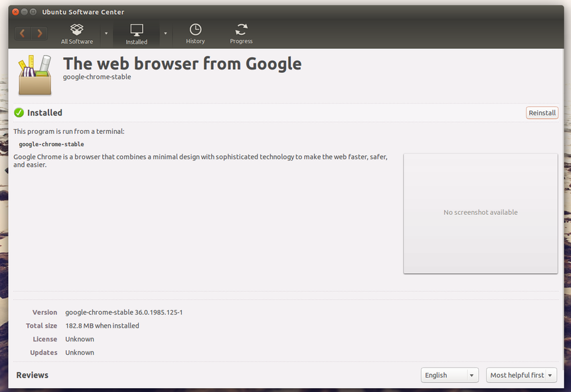Expand the Installed dropdown arrow
Image resolution: width=571 pixels, height=392 pixels.
point(165,33)
